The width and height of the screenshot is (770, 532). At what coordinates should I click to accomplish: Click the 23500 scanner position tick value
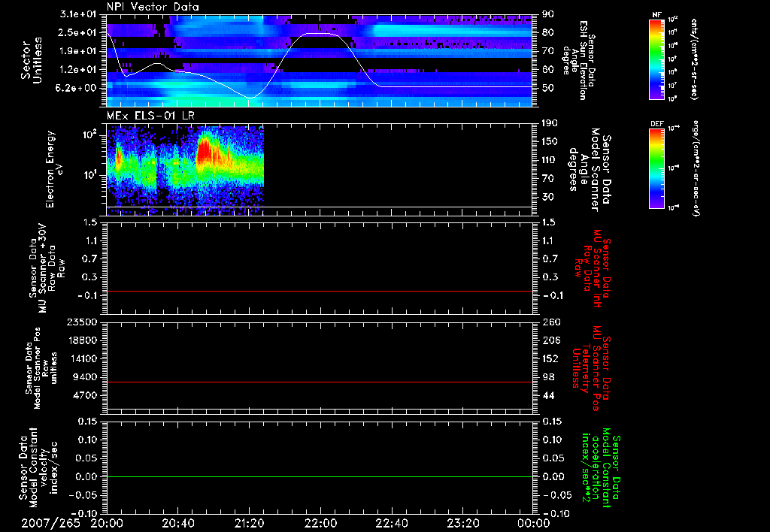[x=81, y=322]
